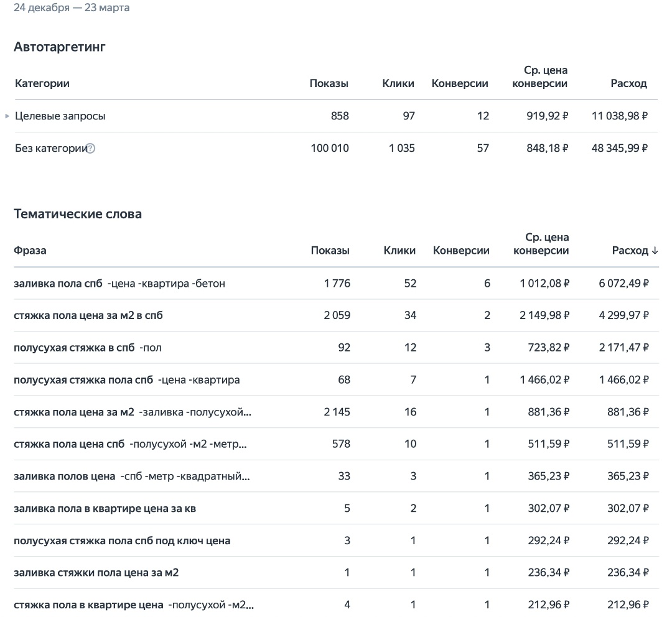Image resolution: width=672 pixels, height=617 pixels.
Task: Click truncated phrase заливка полов цена -спб
Action: tap(132, 476)
